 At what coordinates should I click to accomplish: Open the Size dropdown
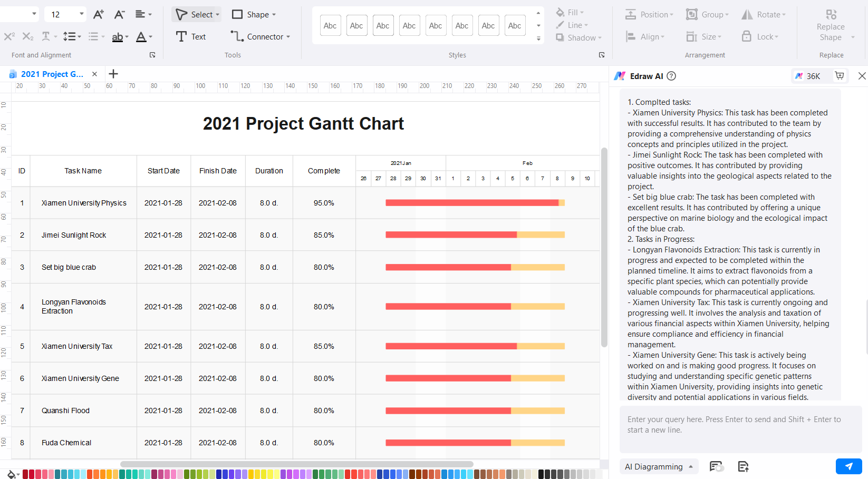click(x=704, y=36)
